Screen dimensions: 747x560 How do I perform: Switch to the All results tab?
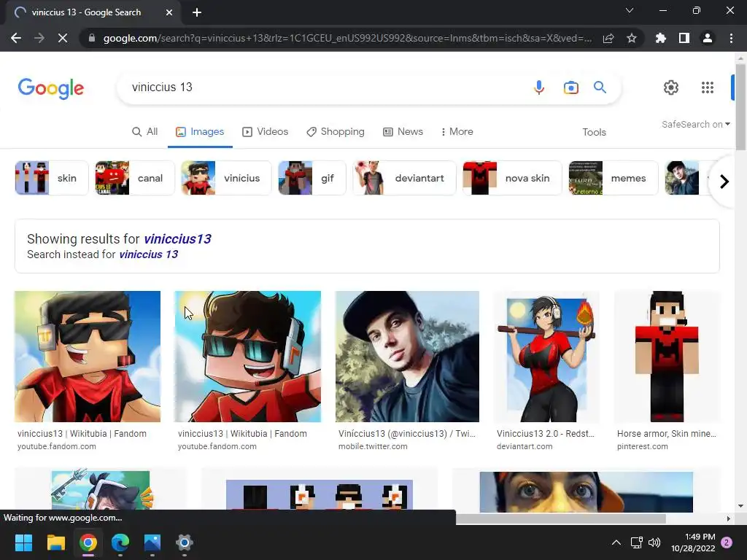145,132
